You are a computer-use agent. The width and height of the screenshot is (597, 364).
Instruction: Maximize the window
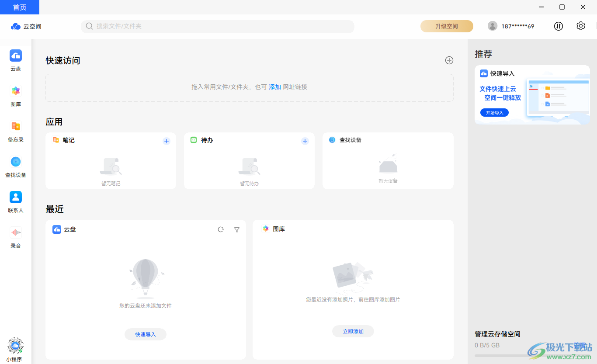pyautogui.click(x=562, y=7)
